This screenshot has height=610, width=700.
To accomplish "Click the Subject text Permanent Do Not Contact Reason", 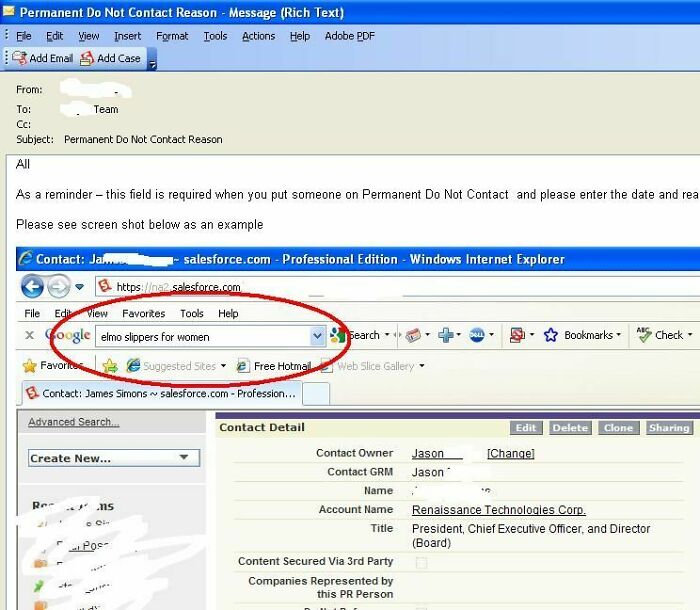I will tap(143, 139).
